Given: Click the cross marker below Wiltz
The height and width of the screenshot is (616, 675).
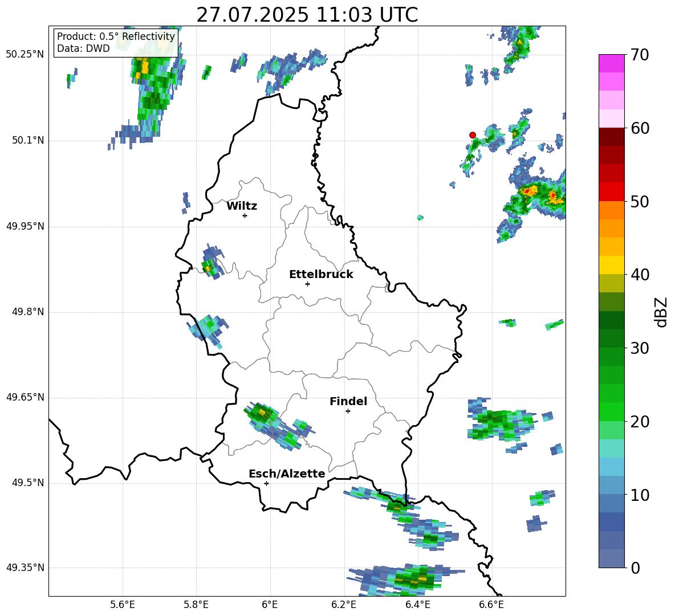Looking at the screenshot, I should coord(245,215).
